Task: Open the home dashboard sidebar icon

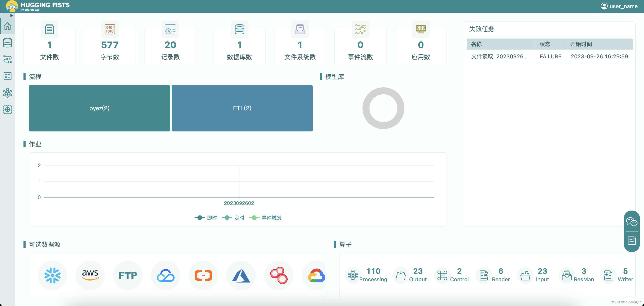Action: (x=8, y=26)
